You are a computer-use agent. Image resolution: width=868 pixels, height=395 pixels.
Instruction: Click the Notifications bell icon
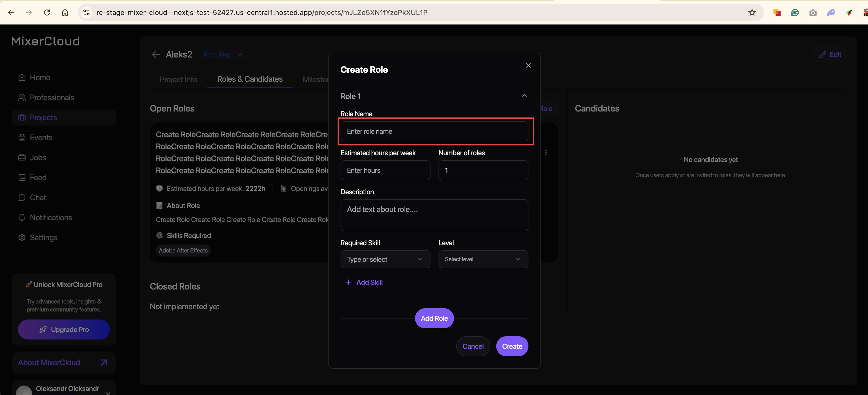pos(22,217)
